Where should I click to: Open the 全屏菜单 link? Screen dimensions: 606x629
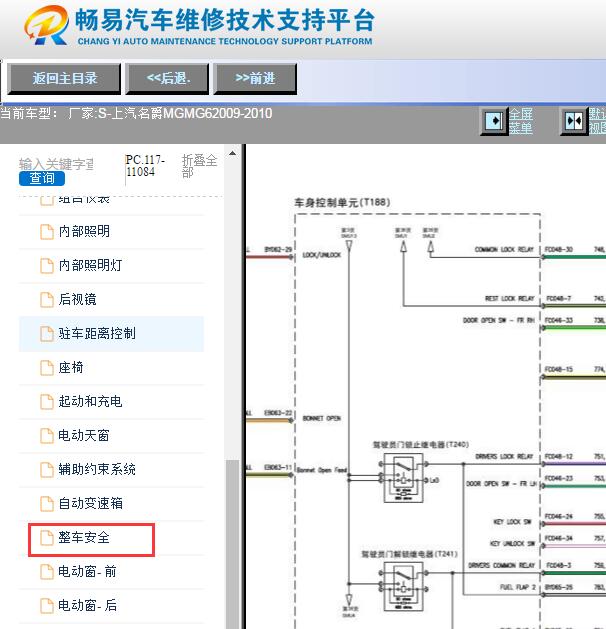click(521, 121)
